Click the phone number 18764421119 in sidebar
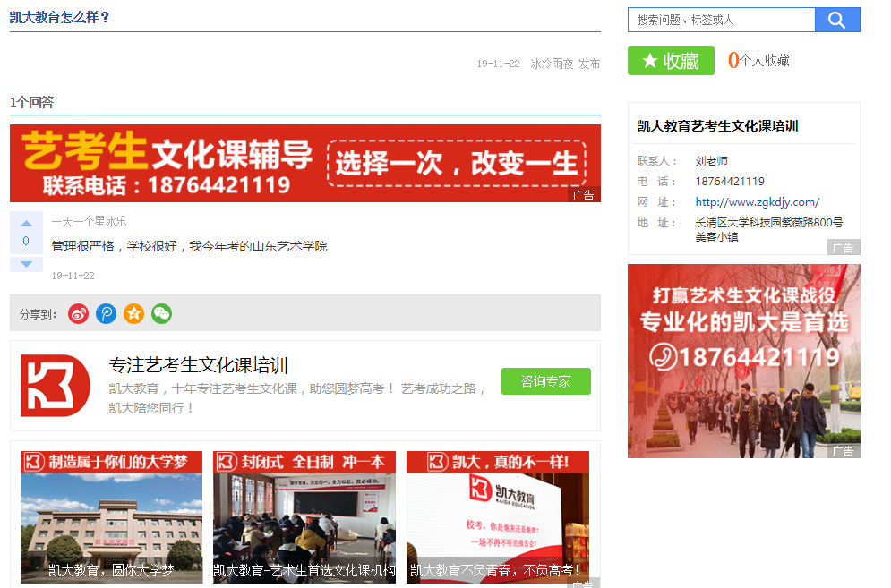 click(x=730, y=181)
